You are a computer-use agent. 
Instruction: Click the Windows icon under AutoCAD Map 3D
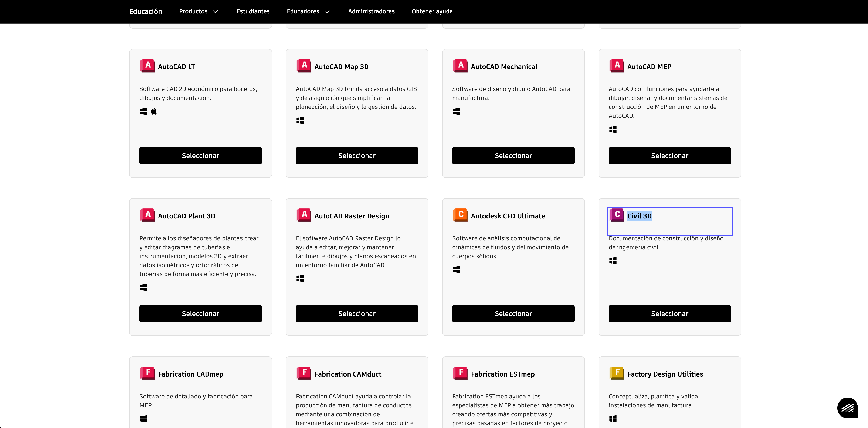click(x=300, y=120)
